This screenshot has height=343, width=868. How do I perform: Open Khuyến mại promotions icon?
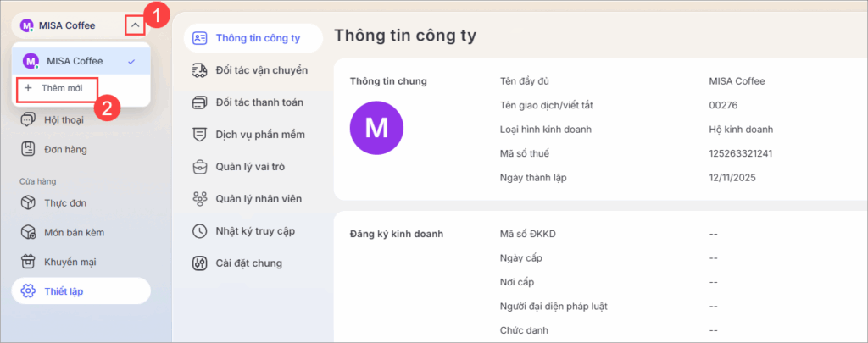click(28, 262)
